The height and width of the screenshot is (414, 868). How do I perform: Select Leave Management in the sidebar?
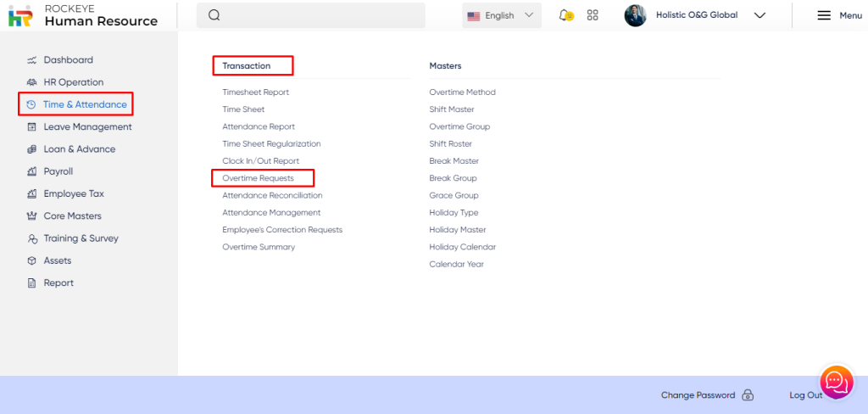[87, 127]
